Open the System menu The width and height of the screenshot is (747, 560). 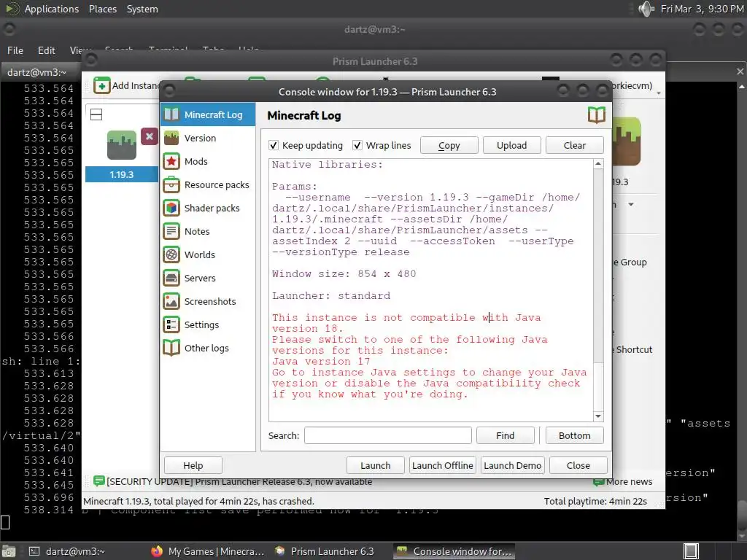pos(142,9)
